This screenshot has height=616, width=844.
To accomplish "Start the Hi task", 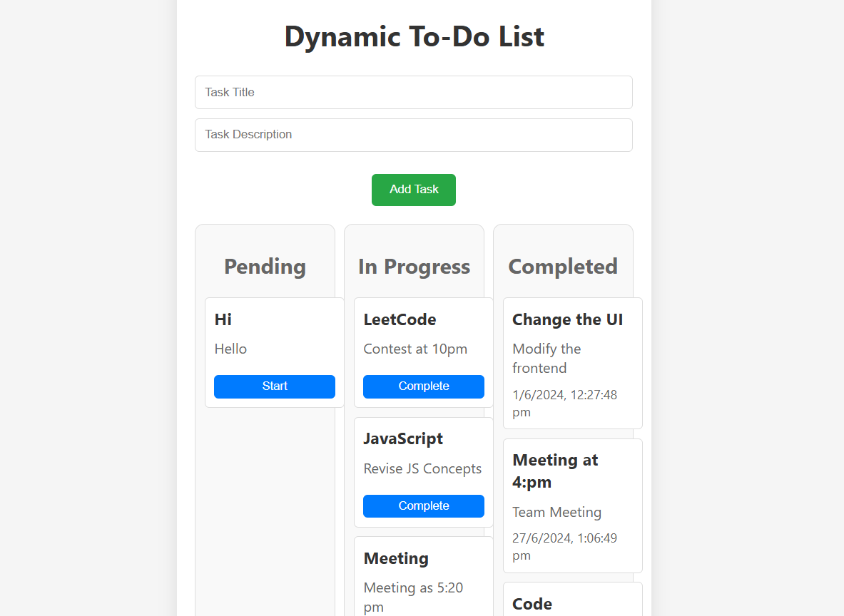I will [275, 386].
